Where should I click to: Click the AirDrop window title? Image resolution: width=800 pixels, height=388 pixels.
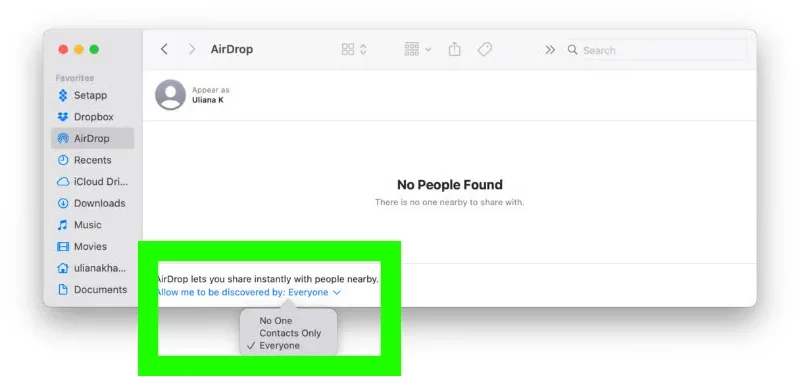click(x=232, y=50)
